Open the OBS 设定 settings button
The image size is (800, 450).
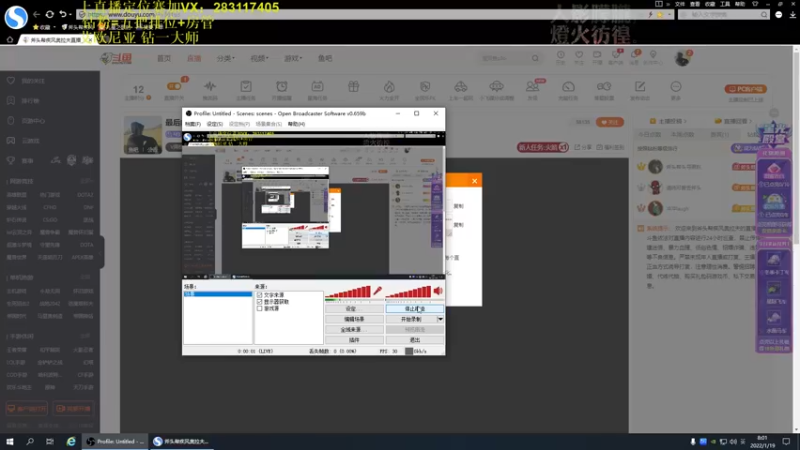(x=354, y=309)
